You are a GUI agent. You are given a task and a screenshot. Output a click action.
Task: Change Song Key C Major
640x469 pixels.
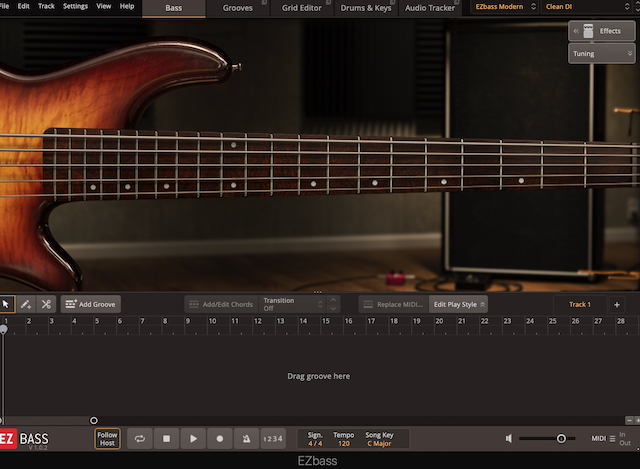379,443
